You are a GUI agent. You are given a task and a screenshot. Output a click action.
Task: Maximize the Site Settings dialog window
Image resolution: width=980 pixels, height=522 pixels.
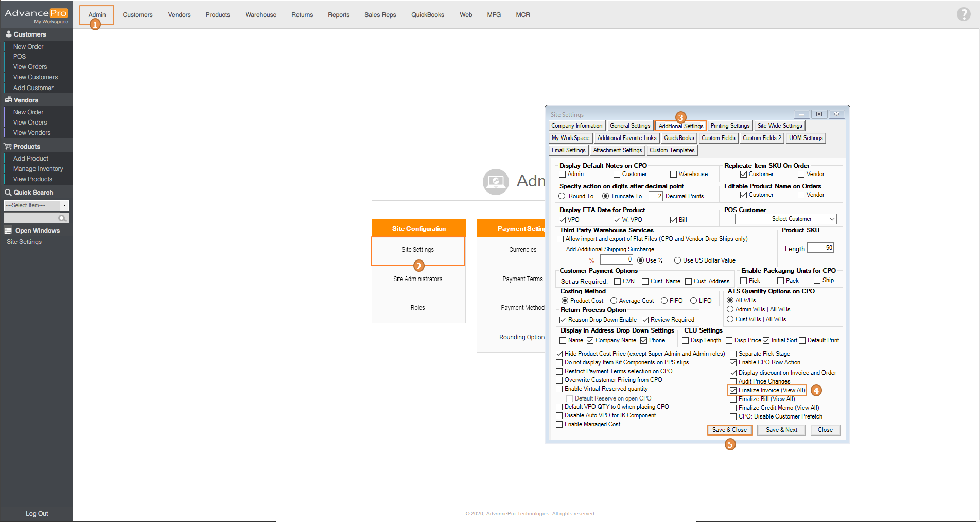[819, 114]
